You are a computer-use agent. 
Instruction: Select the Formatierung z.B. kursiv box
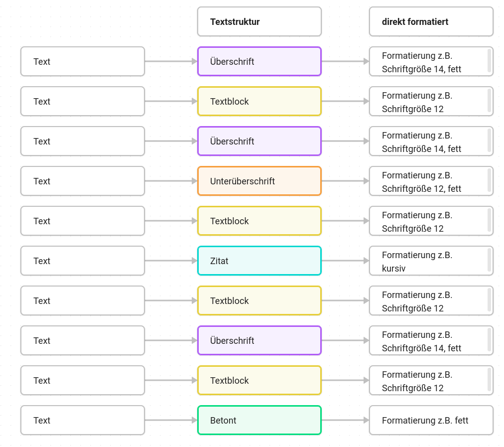tap(431, 261)
